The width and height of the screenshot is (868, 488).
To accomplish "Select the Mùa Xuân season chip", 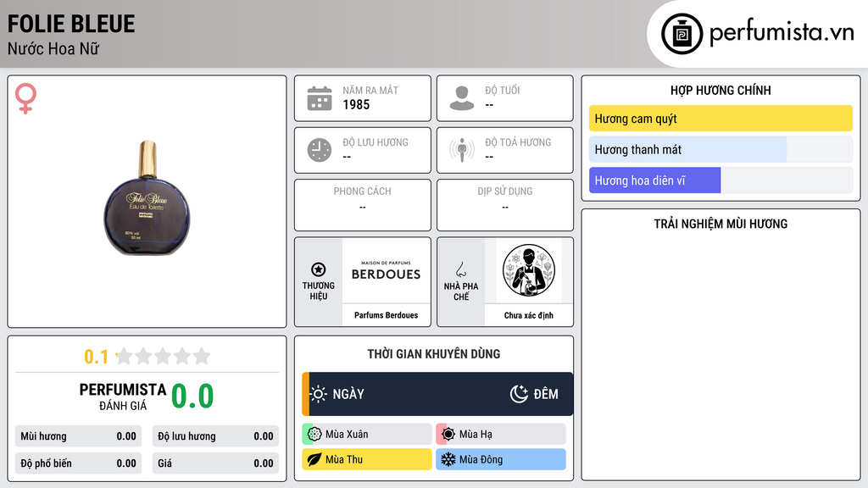I will click(x=367, y=435).
